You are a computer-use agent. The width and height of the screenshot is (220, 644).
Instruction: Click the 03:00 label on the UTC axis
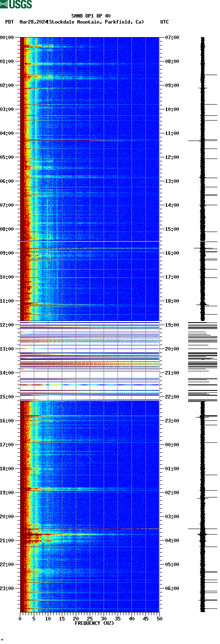(172, 517)
